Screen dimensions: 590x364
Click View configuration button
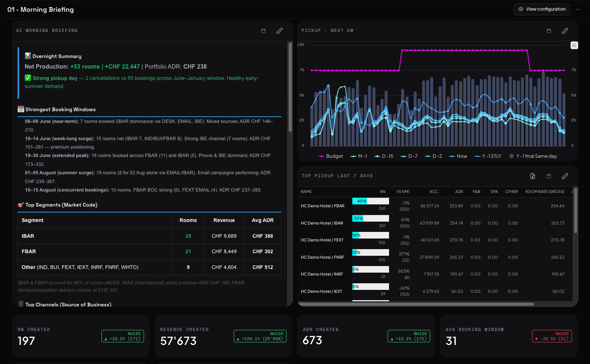(x=542, y=9)
